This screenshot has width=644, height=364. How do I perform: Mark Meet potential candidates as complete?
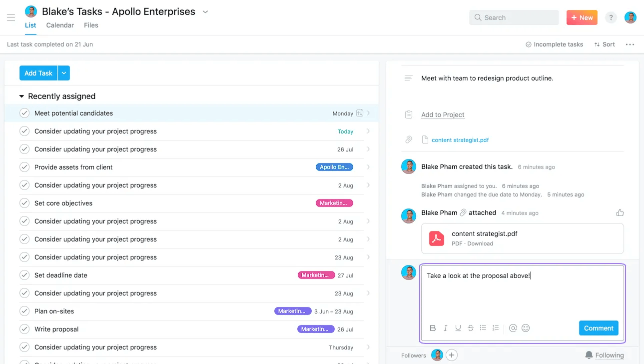(x=24, y=113)
